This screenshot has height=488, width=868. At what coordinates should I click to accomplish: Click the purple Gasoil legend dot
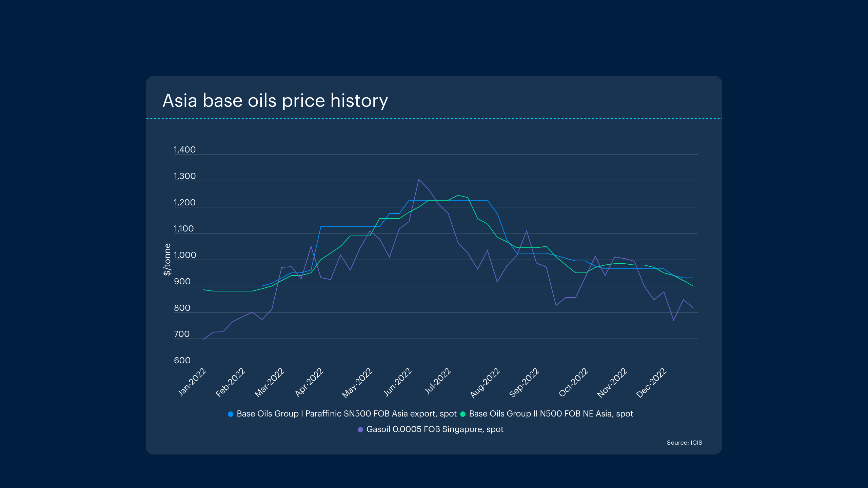[x=360, y=429]
